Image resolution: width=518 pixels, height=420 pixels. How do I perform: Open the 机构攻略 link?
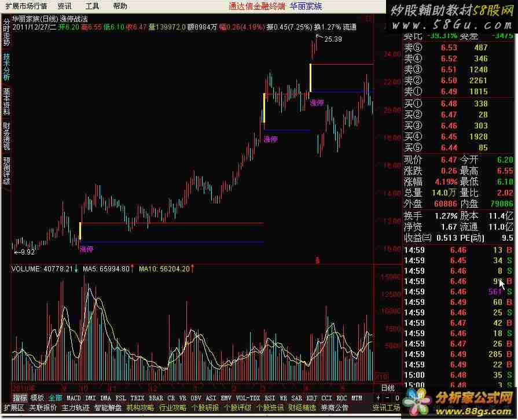pyautogui.click(x=141, y=408)
